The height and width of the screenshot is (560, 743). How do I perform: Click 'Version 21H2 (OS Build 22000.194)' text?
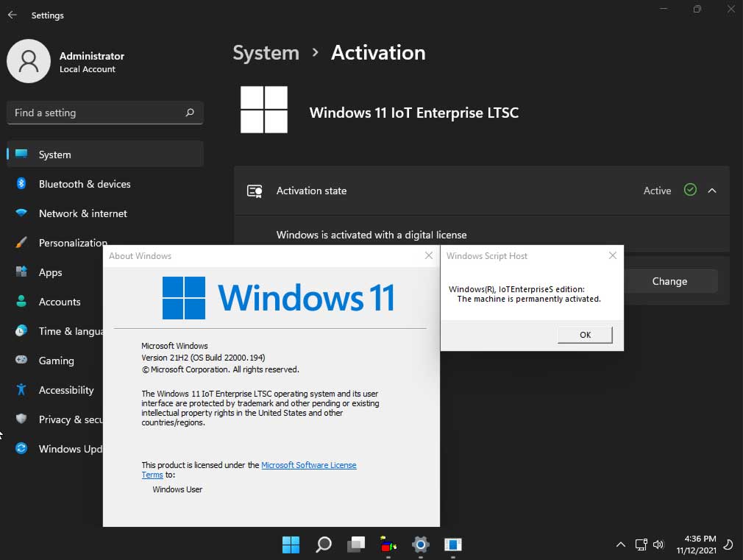(x=203, y=358)
